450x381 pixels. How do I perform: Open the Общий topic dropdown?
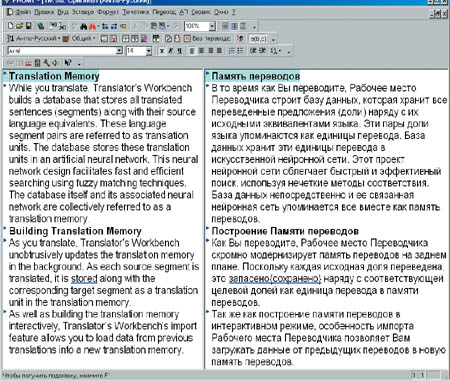point(94,39)
